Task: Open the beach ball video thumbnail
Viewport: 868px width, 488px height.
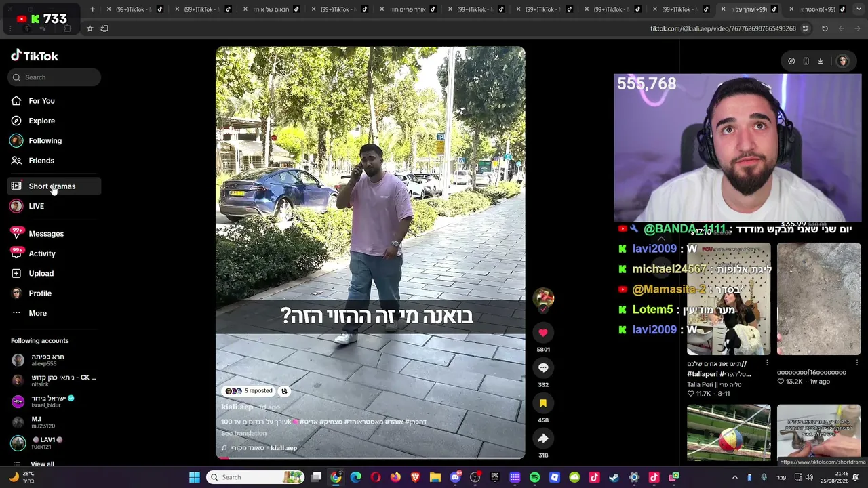Action: click(x=728, y=432)
